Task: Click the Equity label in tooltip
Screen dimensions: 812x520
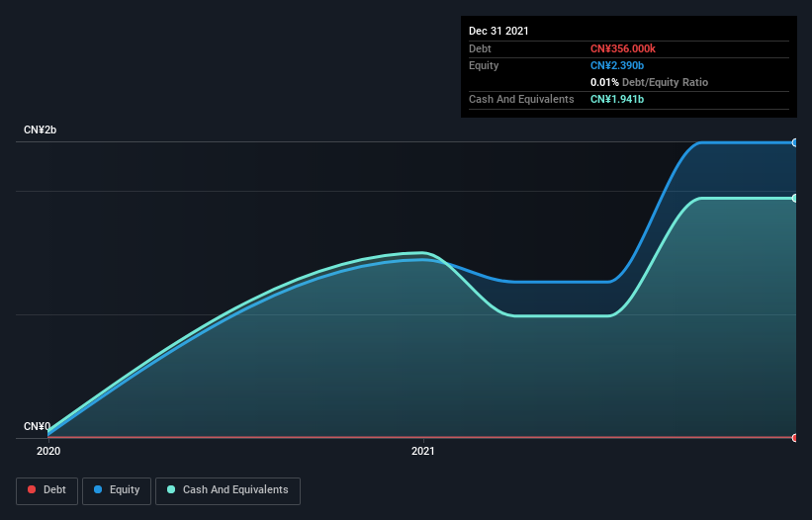Action: 484,65
